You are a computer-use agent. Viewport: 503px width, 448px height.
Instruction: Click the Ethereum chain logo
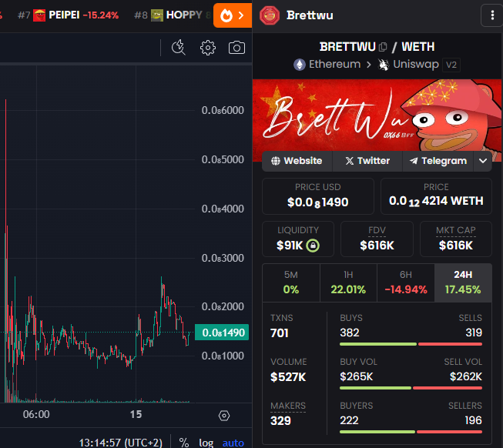tap(300, 65)
